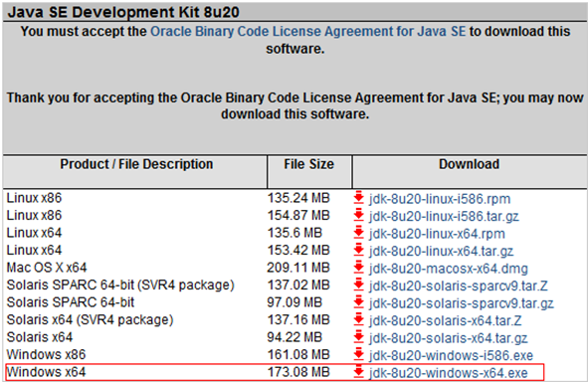Select the 209.11 MB file size
Screen dimensions: 588x382
tap(298, 268)
